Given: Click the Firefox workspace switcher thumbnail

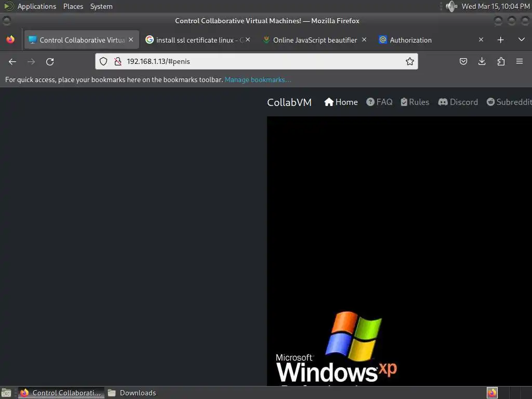Looking at the screenshot, I should (x=492, y=393).
